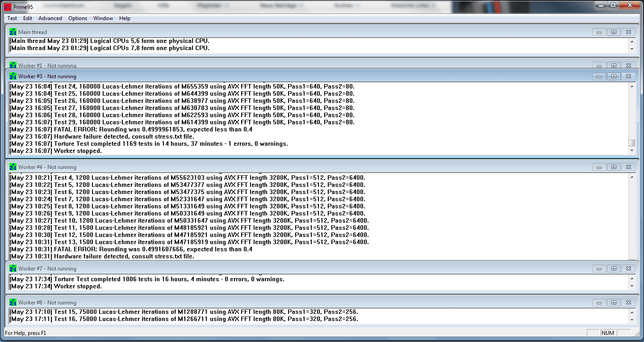Minimize the Worker #1 child window

pos(599,65)
